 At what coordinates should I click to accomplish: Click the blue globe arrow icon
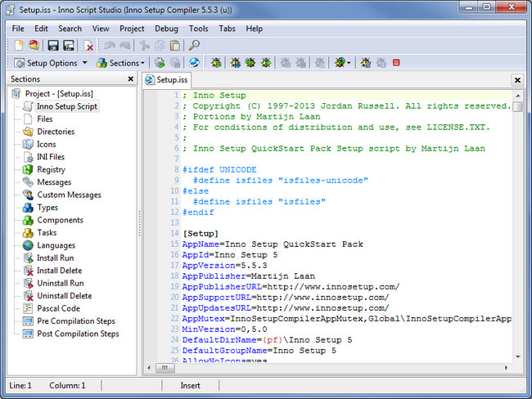194,63
